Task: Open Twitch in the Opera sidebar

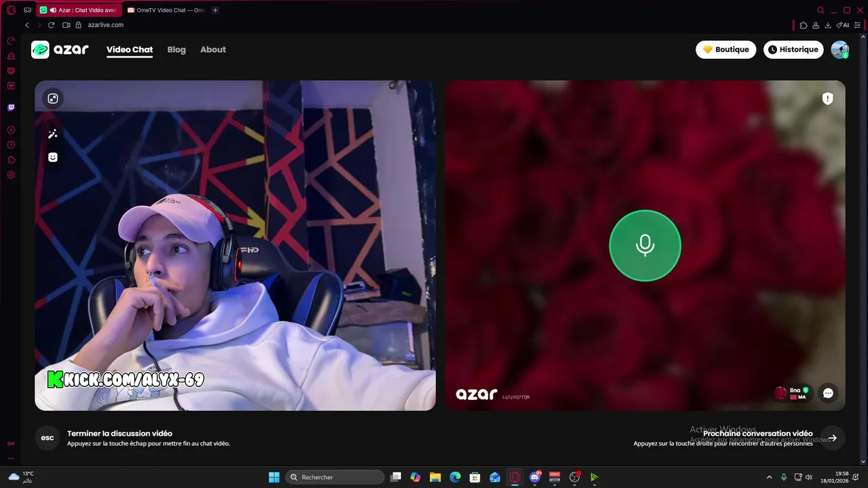Action: 11,108
